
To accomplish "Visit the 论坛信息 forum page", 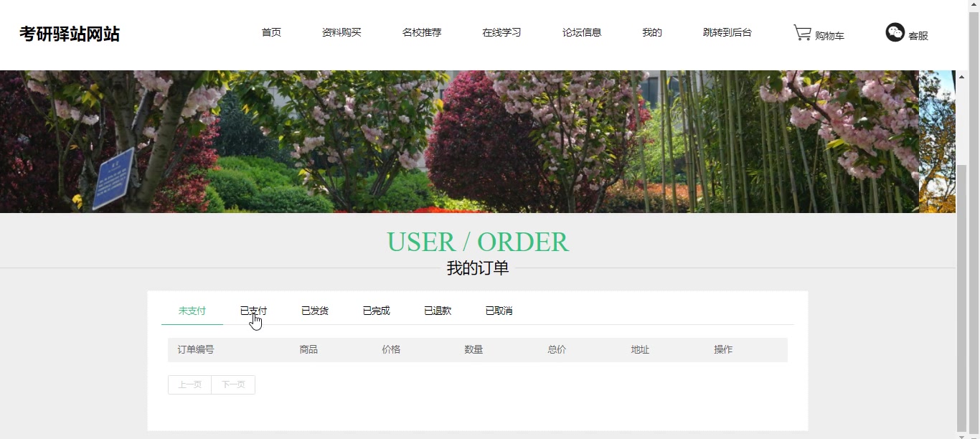I will click(582, 32).
